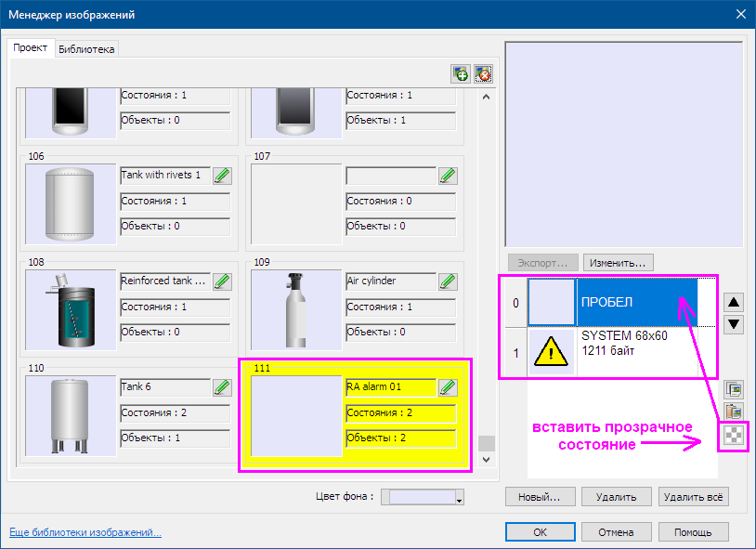Screen dimensions: 756x549
Task: Open Еще библиотеки изображений link
Action: [x=85, y=532]
